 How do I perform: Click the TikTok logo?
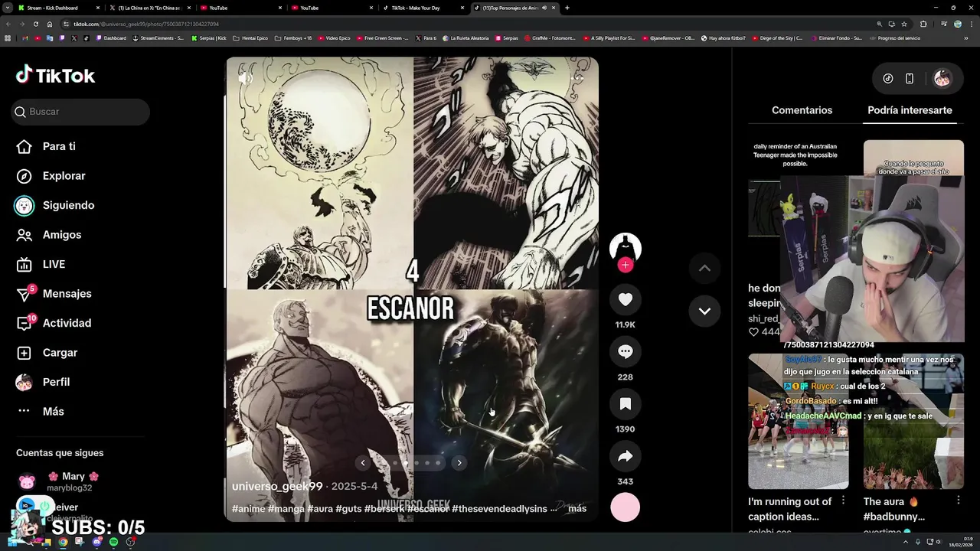(55, 75)
